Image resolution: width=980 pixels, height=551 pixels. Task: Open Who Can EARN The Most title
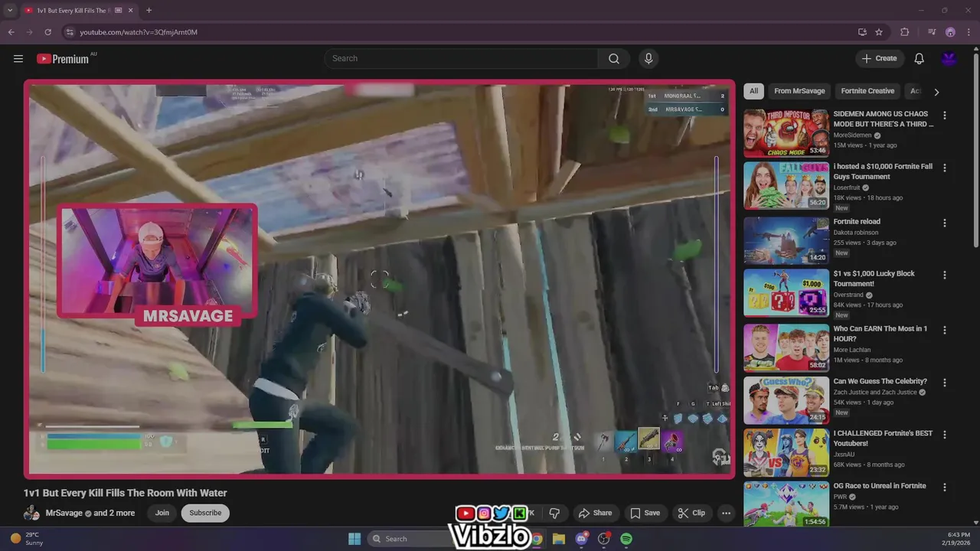(880, 334)
